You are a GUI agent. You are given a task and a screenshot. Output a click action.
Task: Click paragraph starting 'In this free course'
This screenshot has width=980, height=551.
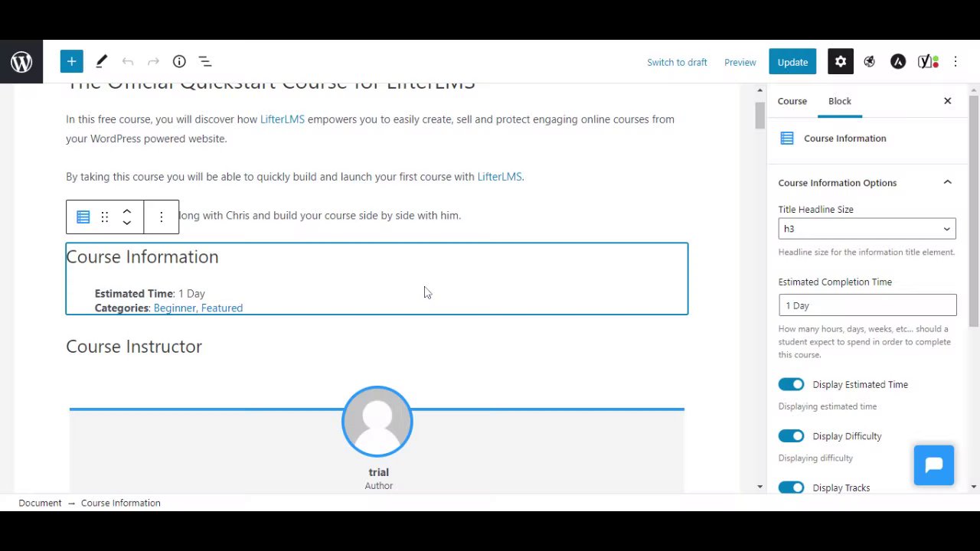pos(371,129)
